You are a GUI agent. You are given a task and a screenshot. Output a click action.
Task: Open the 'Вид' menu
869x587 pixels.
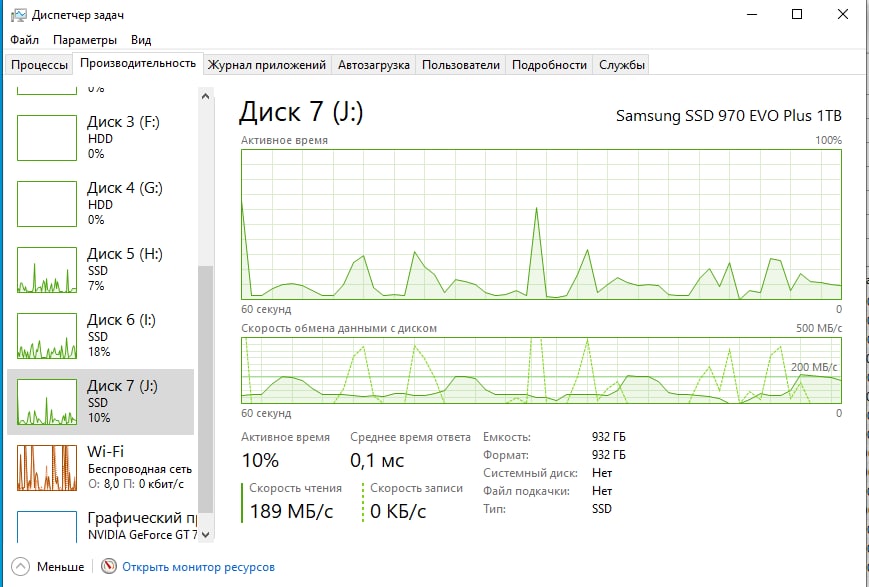(141, 40)
